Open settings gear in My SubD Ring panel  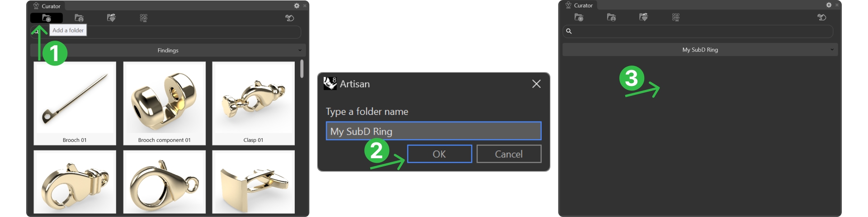(x=829, y=5)
